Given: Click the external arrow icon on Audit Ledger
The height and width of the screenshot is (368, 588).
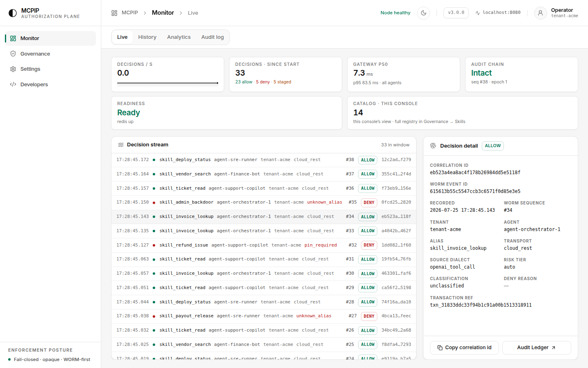Looking at the screenshot, I should (x=554, y=348).
